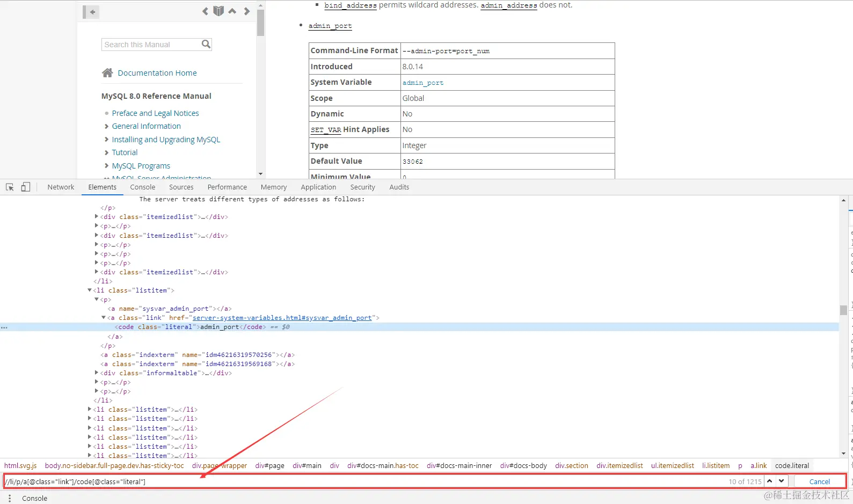Switch to the Console tab
Viewport: 853px width, 504px height.
[x=143, y=187]
